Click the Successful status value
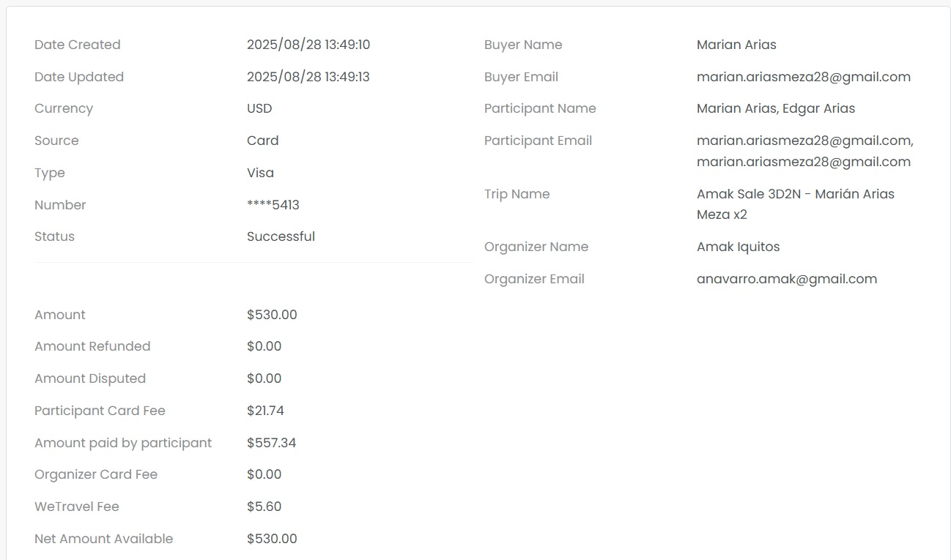 (281, 236)
